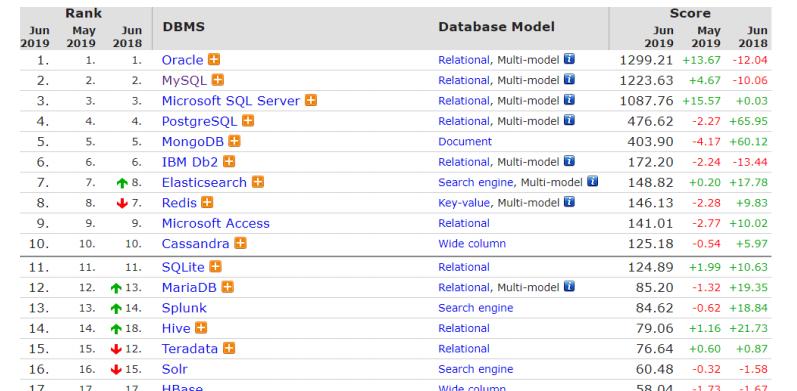Click MySQL's score 1223.63
Viewport: 797px width, 391px height.
(647, 80)
